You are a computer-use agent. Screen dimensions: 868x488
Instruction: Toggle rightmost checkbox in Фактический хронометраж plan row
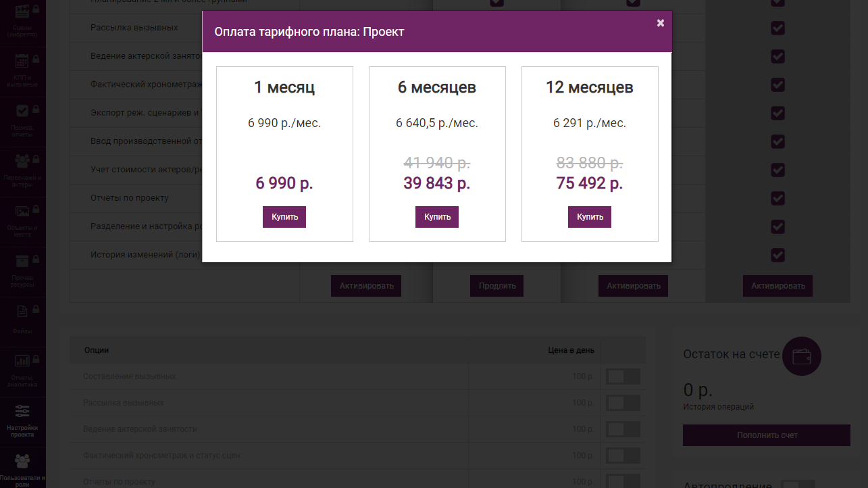tap(777, 84)
